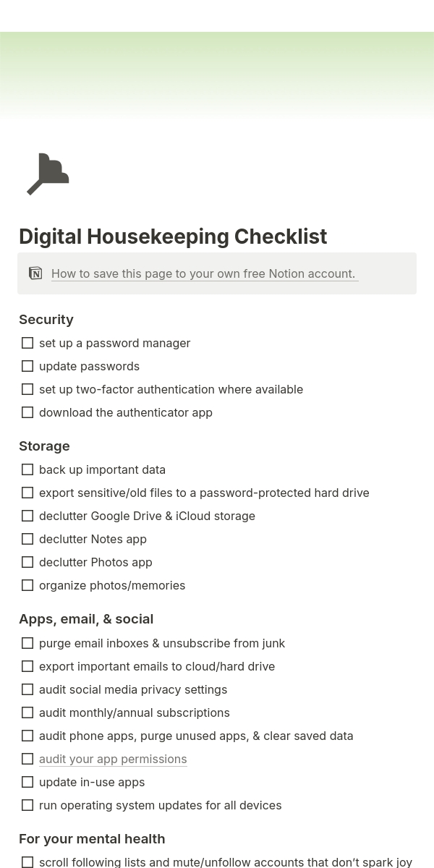
Task: Tick the 'update passwords' checkbox
Action: click(27, 366)
